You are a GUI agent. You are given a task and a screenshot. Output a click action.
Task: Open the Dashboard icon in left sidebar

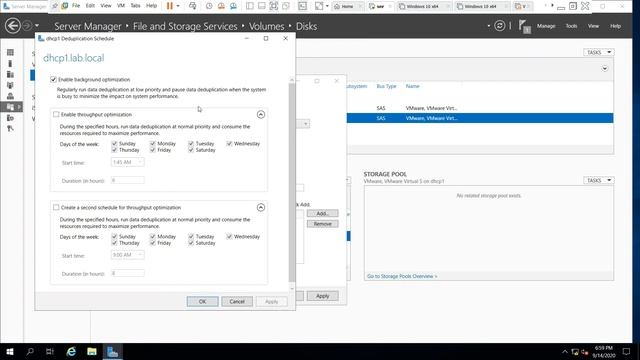(10, 53)
